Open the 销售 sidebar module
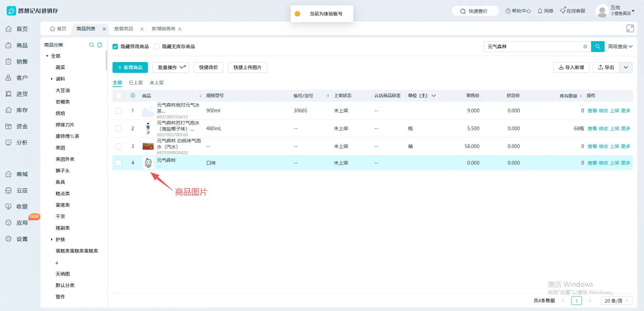This screenshot has height=311, width=644. pyautogui.click(x=17, y=61)
